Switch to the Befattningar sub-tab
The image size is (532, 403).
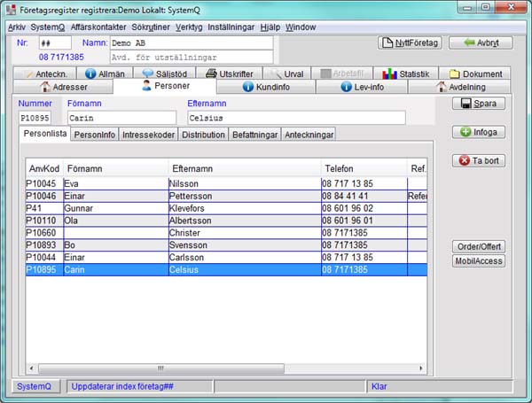point(255,135)
